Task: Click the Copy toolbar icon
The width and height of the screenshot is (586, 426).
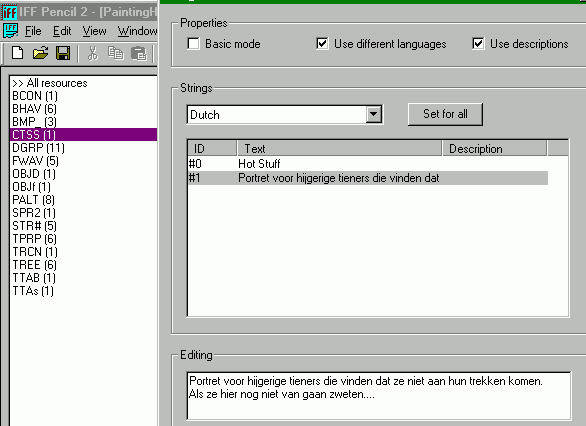Action: (x=115, y=53)
